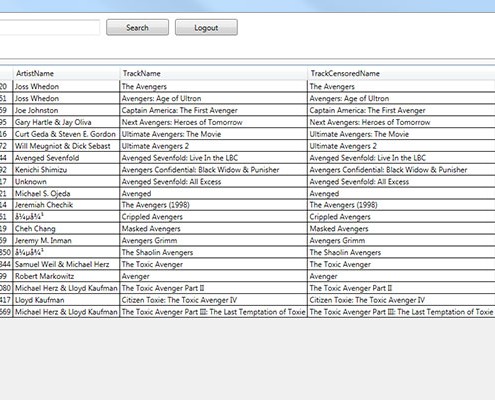Select artist cell 'Avenged Sevenfold'
The width and height of the screenshot is (495, 400).
tap(66, 158)
